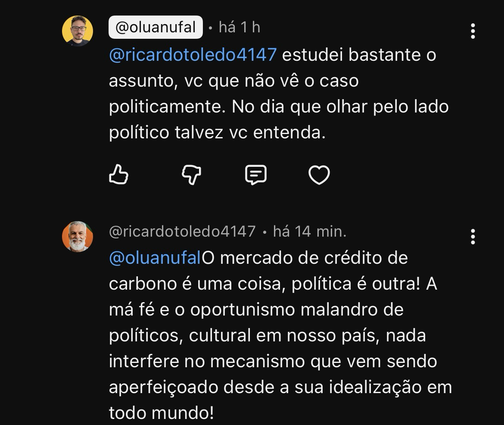
Task: Follow the blue @ricardotoledo4147 mention link
Action: (x=193, y=55)
